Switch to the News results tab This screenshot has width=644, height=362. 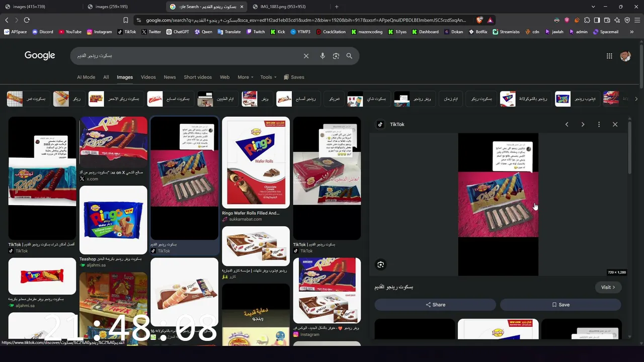pyautogui.click(x=170, y=77)
